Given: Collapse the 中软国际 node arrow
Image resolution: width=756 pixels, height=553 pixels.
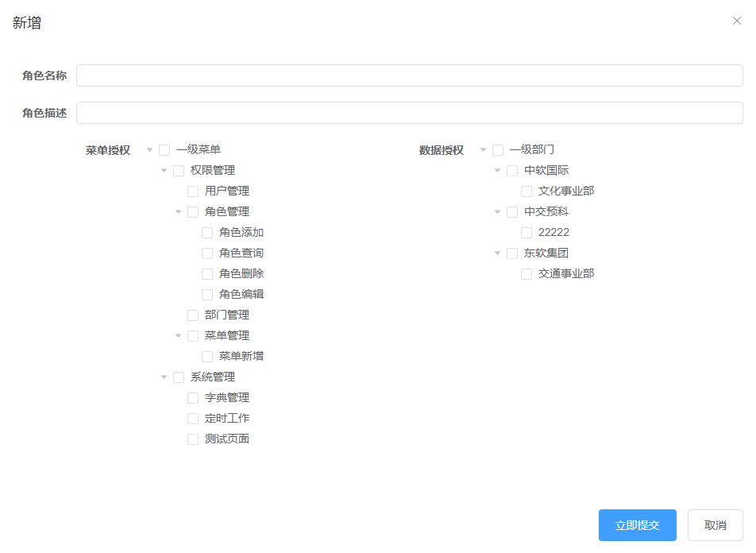Looking at the screenshot, I should (496, 170).
